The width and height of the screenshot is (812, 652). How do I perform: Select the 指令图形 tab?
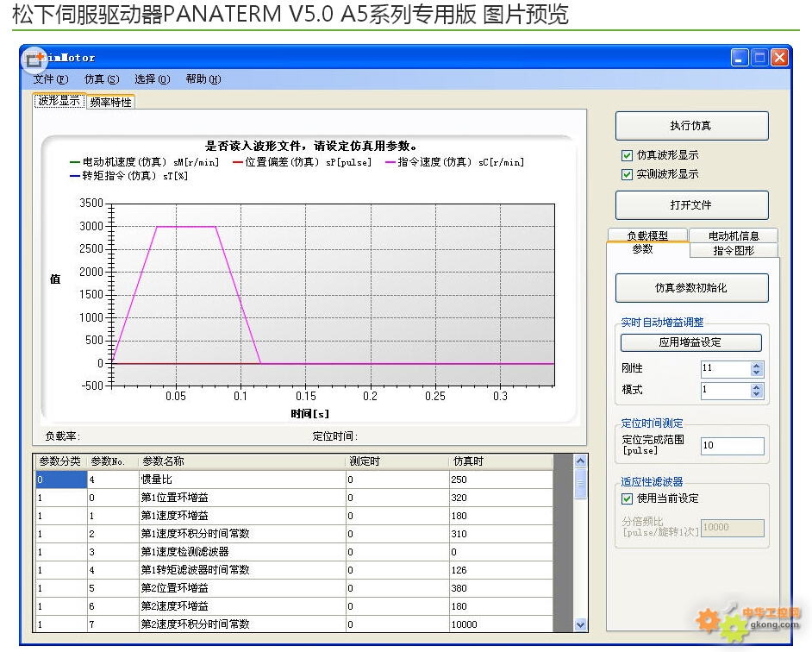click(734, 251)
